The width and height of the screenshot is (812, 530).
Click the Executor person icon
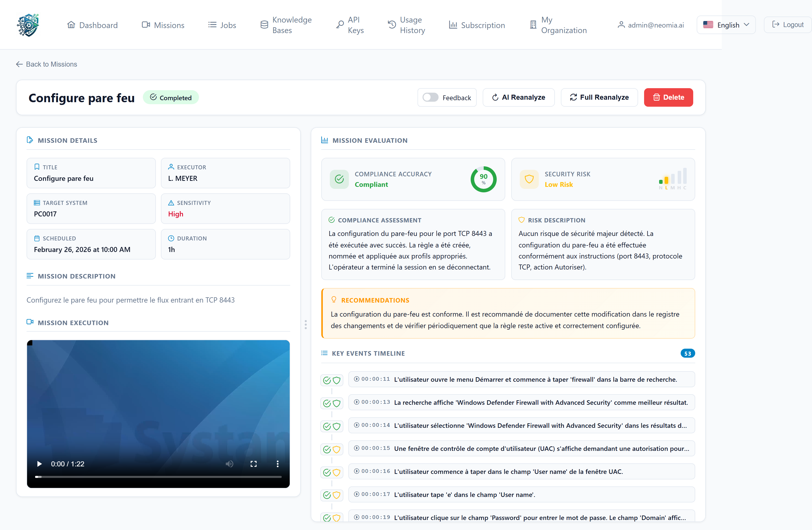[x=171, y=167]
